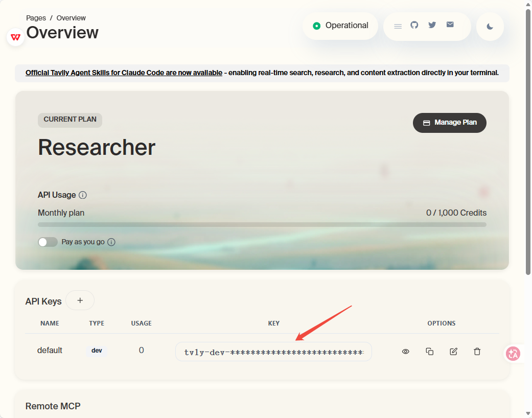Click the TYPE column header
The width and height of the screenshot is (532, 418).
point(97,323)
